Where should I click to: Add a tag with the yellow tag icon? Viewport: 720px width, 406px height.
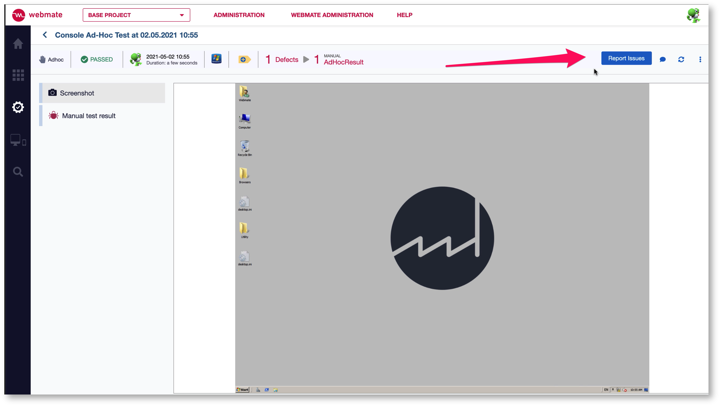click(x=244, y=60)
